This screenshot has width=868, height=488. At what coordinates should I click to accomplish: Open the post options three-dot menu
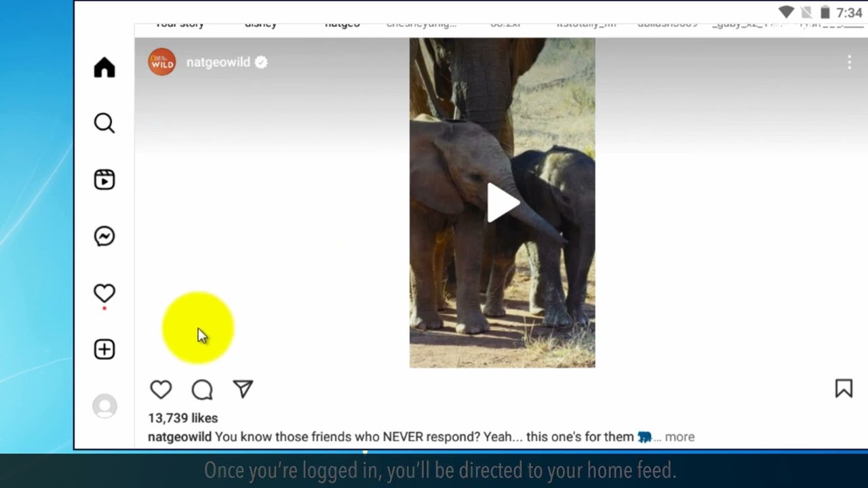coord(849,62)
